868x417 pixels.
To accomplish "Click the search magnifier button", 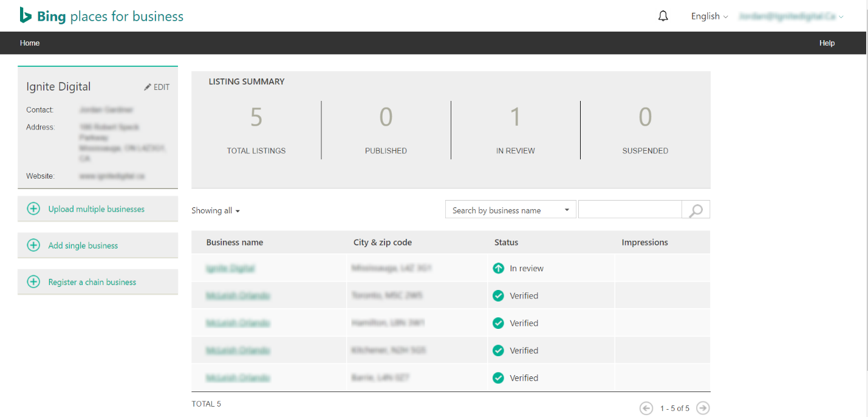I will click(696, 210).
